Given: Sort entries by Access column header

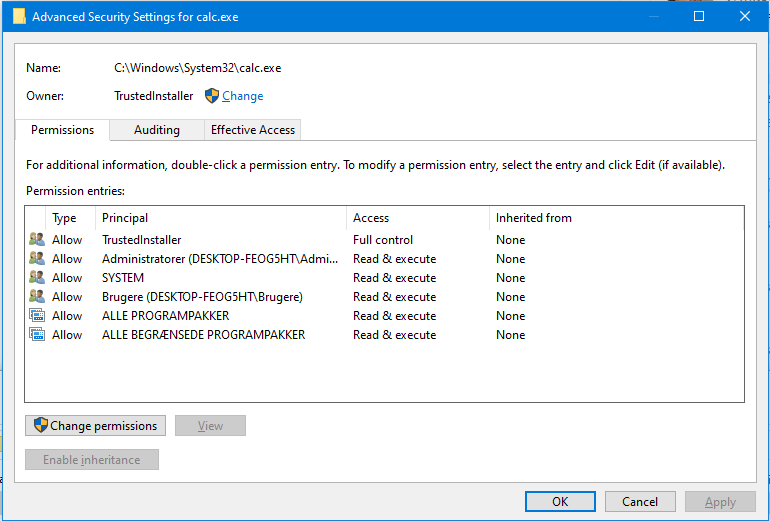Looking at the screenshot, I should click(418, 218).
